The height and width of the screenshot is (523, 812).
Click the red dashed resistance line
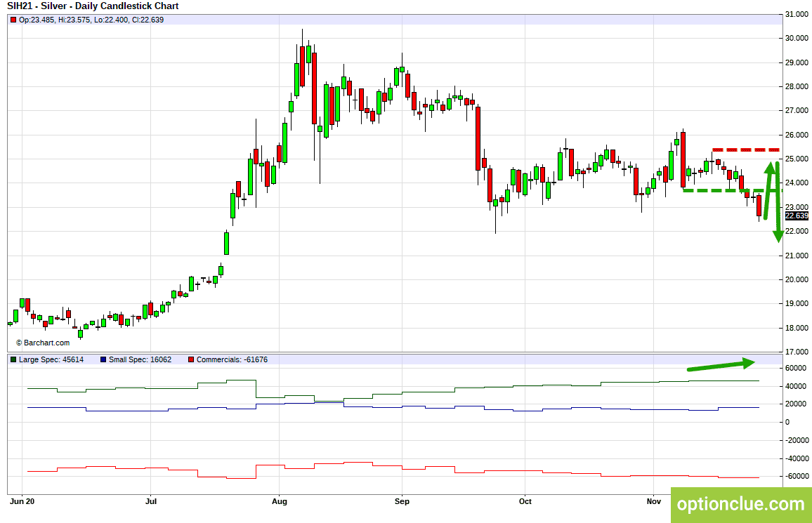click(746, 150)
